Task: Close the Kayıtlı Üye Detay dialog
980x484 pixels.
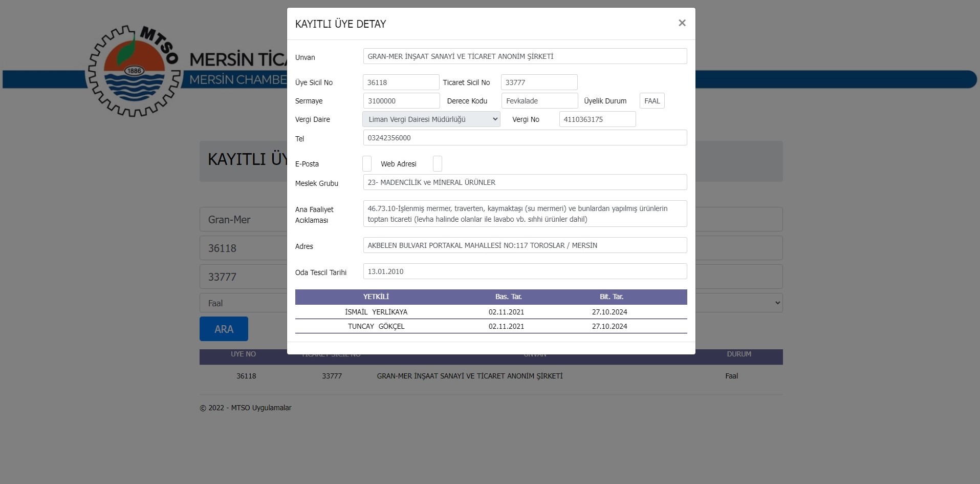Action: click(682, 23)
